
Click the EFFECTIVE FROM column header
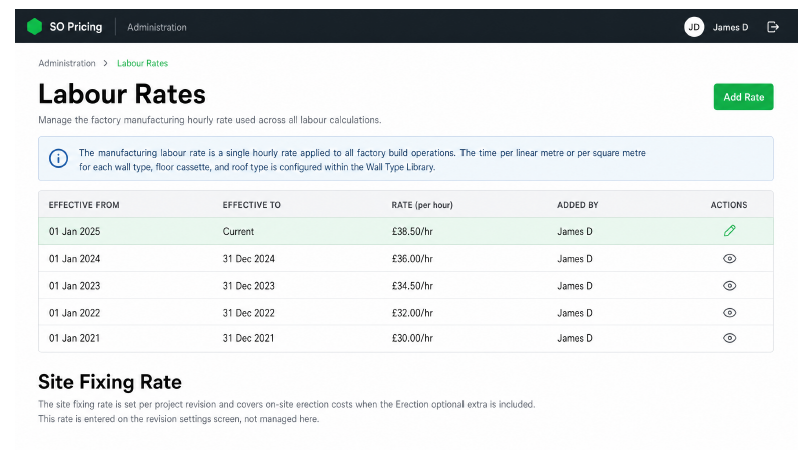click(84, 205)
